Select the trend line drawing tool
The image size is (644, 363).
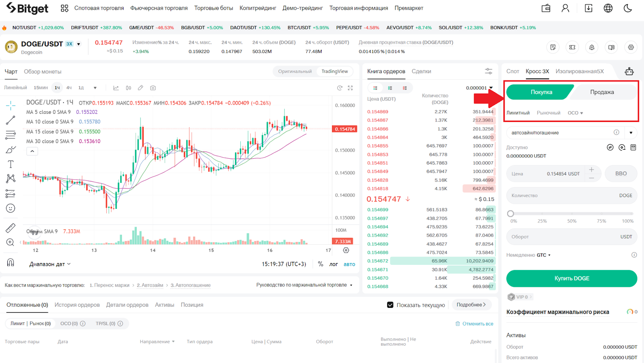11,120
